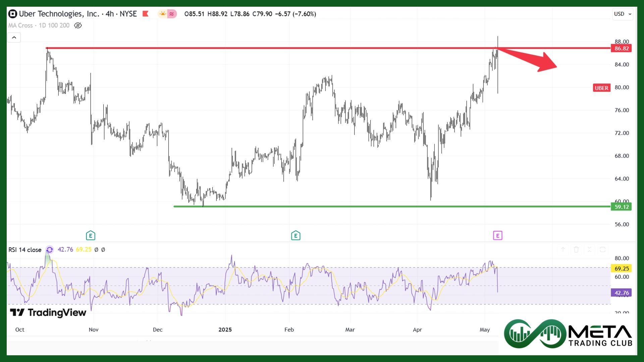Click the pink approximate-sign data icon
Screen dimensions: 644x362
(x=172, y=14)
